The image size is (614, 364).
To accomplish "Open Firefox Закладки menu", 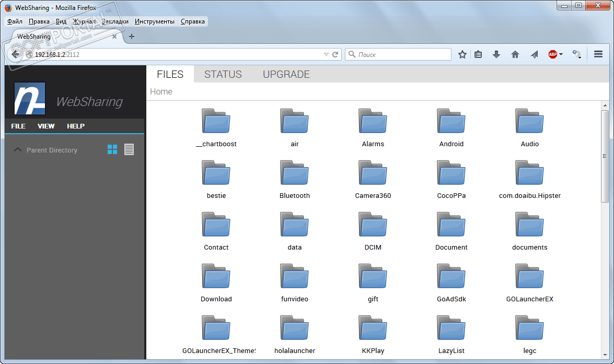I will 115,21.
